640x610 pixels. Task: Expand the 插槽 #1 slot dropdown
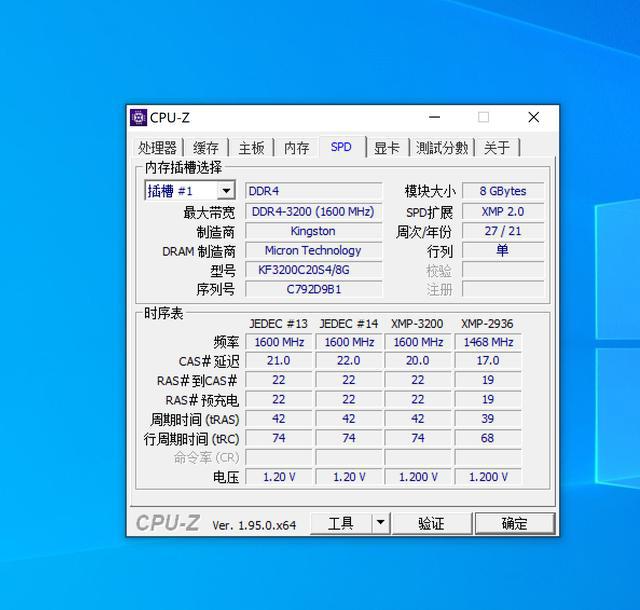point(226,191)
